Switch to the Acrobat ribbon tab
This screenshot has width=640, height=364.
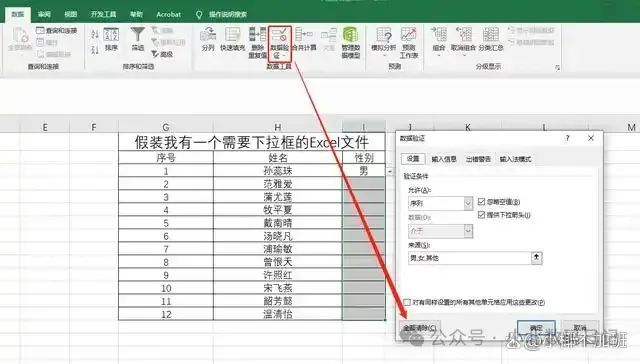click(168, 14)
